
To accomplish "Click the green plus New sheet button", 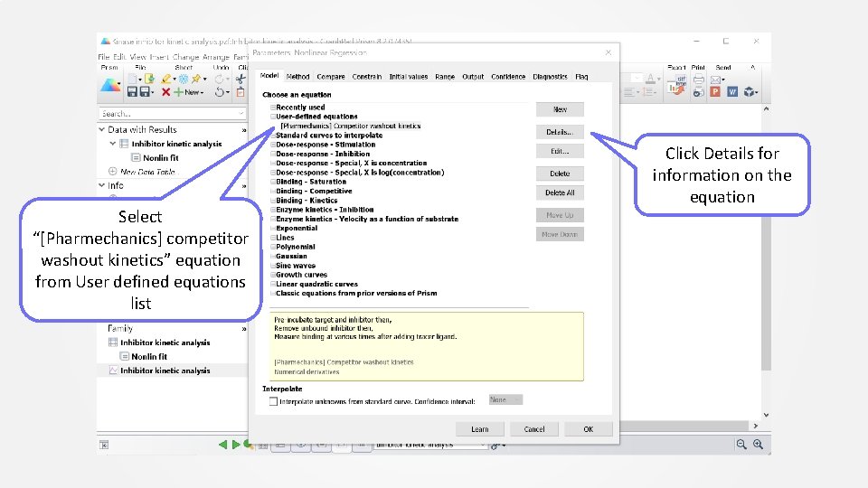I will click(189, 92).
